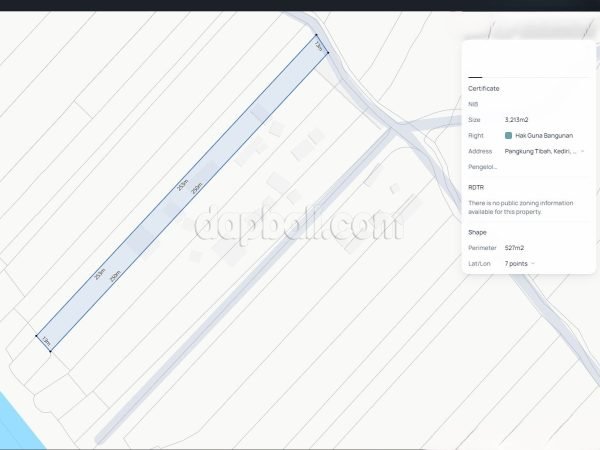Image resolution: width=600 pixels, height=450 pixels.
Task: Click the 527m2 perimeter value
Action: coord(516,247)
